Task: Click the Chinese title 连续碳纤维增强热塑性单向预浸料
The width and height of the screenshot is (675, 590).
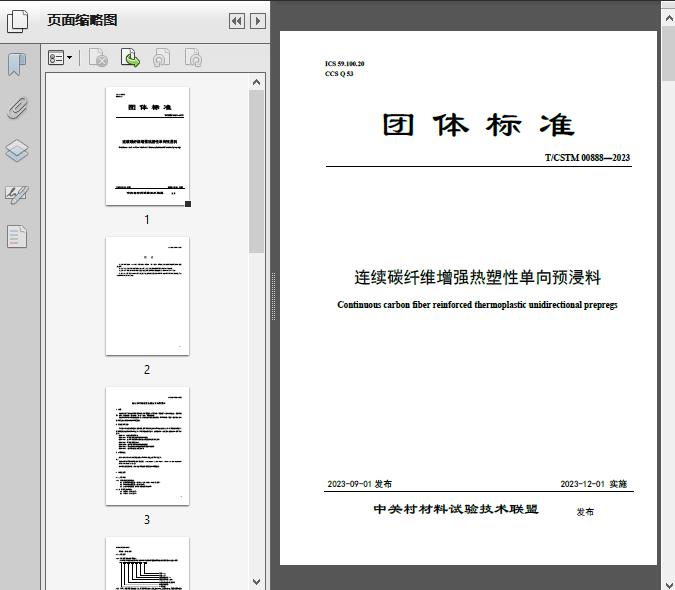Action: [x=477, y=278]
